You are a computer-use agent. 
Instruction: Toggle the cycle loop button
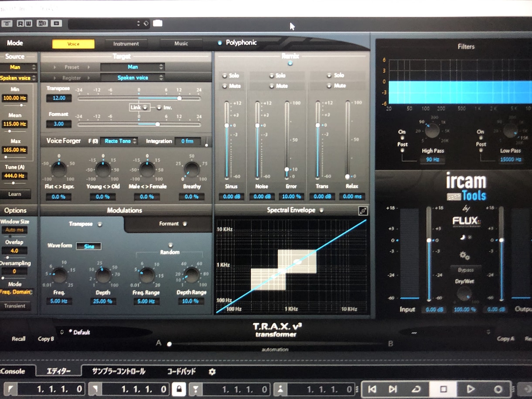(416, 389)
